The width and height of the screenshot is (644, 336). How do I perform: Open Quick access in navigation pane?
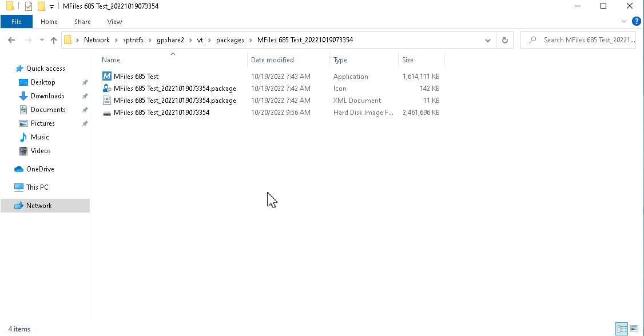point(46,69)
